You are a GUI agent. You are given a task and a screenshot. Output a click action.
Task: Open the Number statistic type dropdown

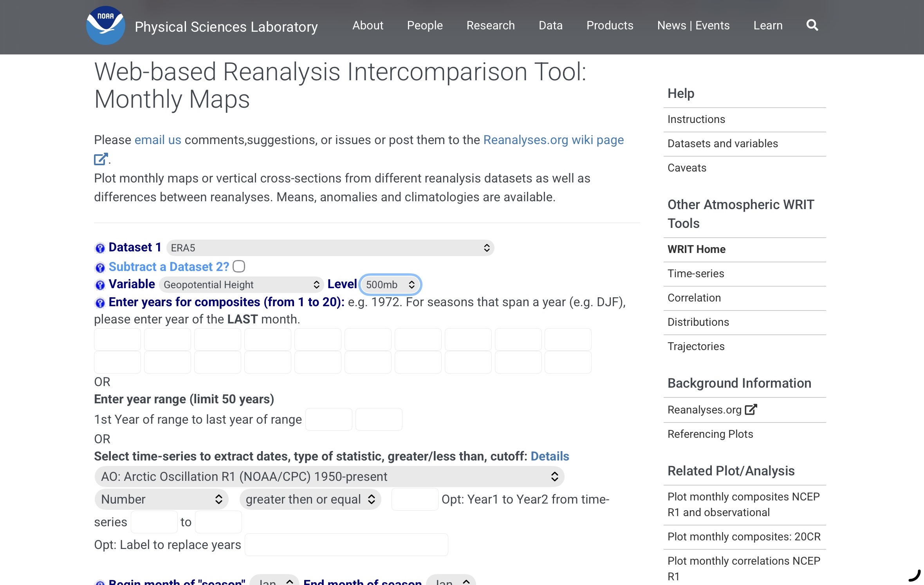161,499
